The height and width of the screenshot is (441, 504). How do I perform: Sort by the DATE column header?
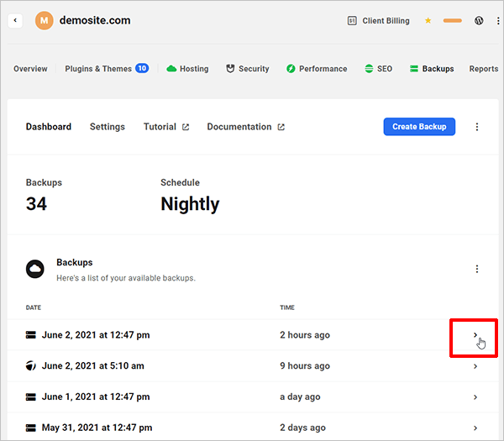(34, 307)
